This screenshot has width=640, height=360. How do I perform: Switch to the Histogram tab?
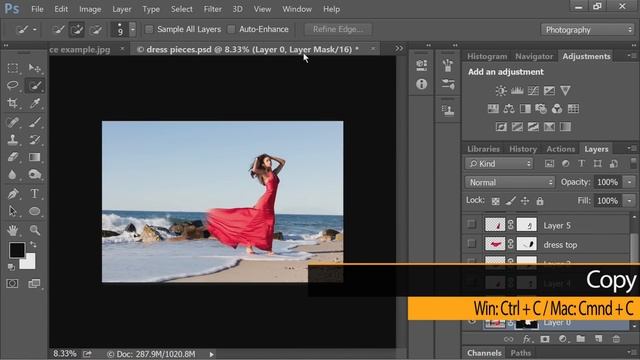[x=487, y=56]
